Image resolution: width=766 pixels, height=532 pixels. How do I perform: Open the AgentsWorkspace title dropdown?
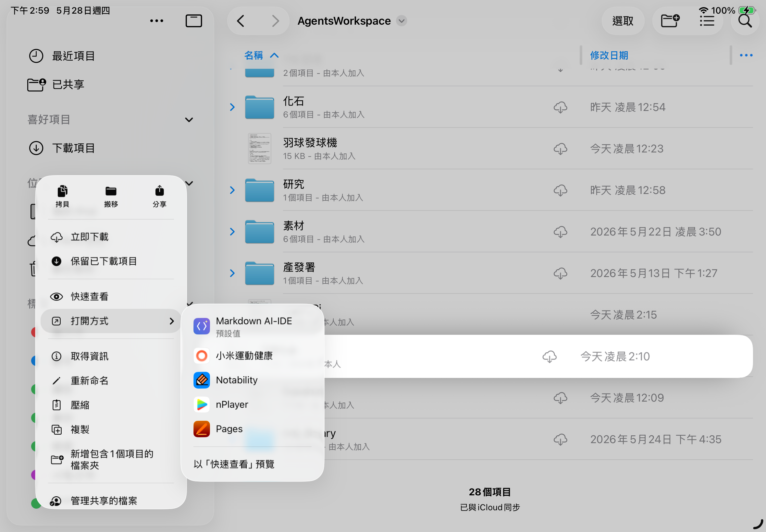pos(402,21)
